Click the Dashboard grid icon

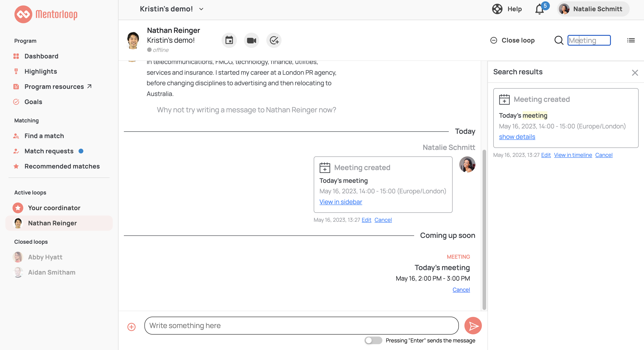tap(16, 56)
